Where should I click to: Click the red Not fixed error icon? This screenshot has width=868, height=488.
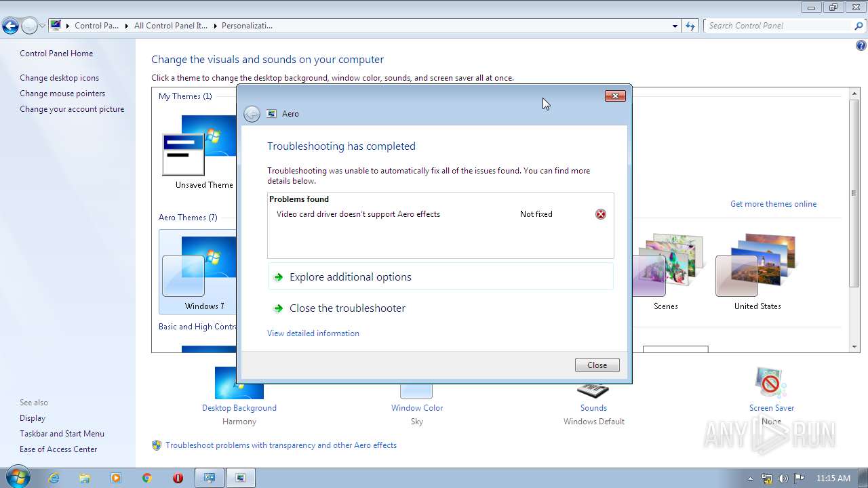pyautogui.click(x=601, y=214)
